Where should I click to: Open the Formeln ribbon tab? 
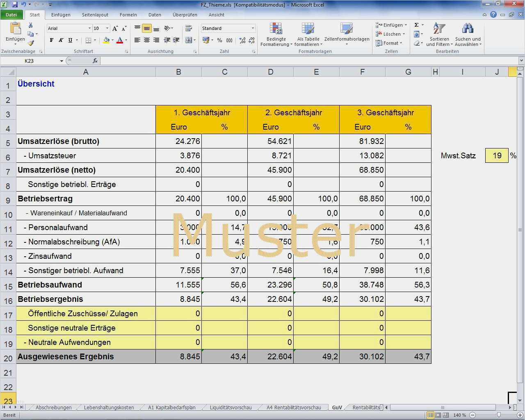coord(128,15)
